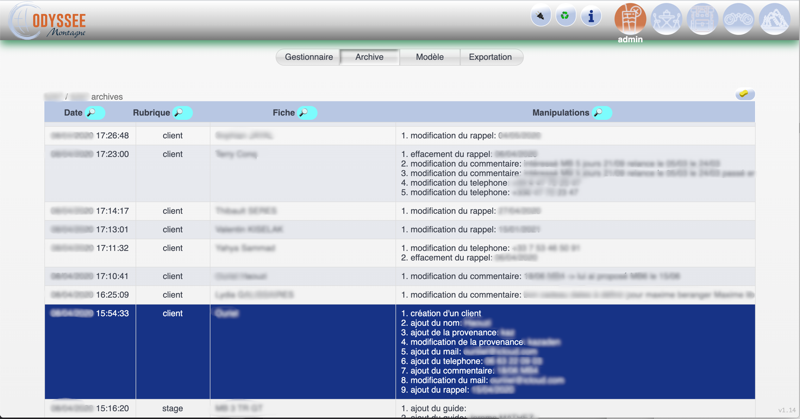This screenshot has height=419, width=800.
Task: Open the Exportation tab
Action: tap(490, 57)
